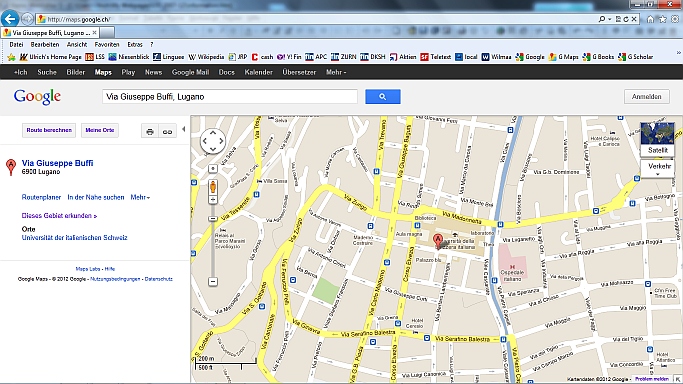Viewport: 683px width, 384px height.
Task: Open favorites star icon at top right
Action: (663, 19)
